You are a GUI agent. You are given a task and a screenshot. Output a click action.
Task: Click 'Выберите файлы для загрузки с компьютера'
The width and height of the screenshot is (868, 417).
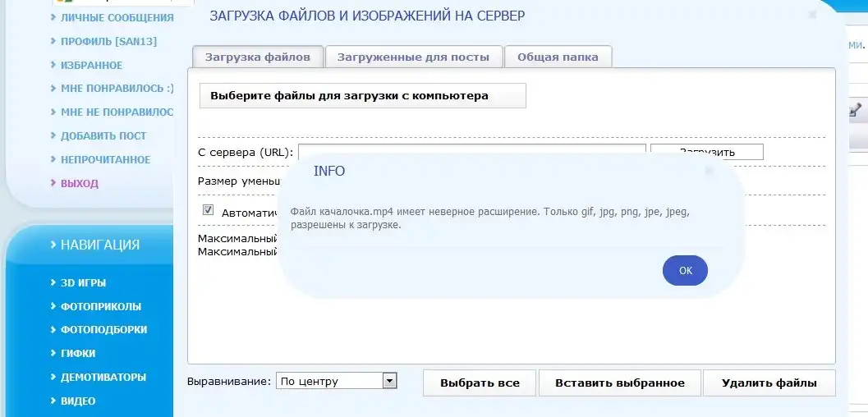(362, 95)
